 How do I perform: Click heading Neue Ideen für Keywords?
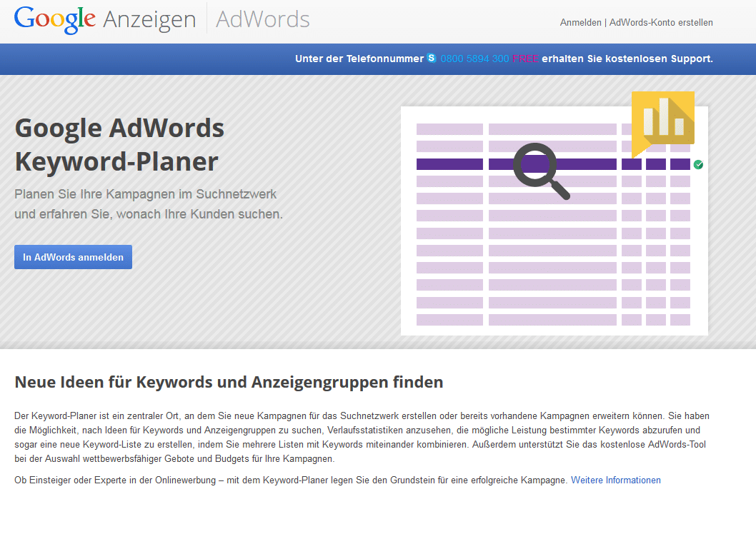[x=229, y=382]
